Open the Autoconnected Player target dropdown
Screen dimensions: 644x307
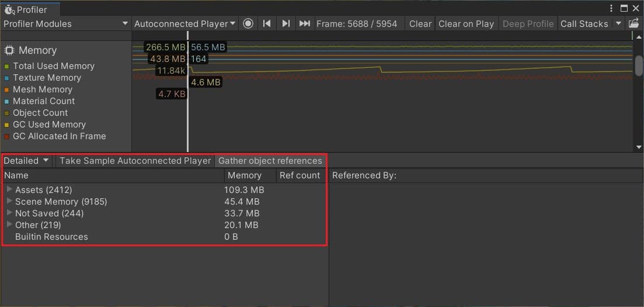click(x=185, y=24)
